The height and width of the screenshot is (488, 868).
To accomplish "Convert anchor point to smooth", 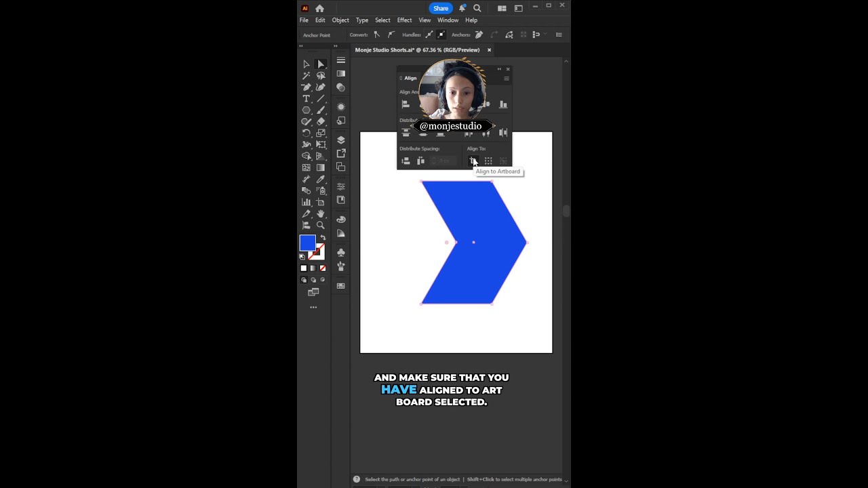I will click(x=391, y=35).
